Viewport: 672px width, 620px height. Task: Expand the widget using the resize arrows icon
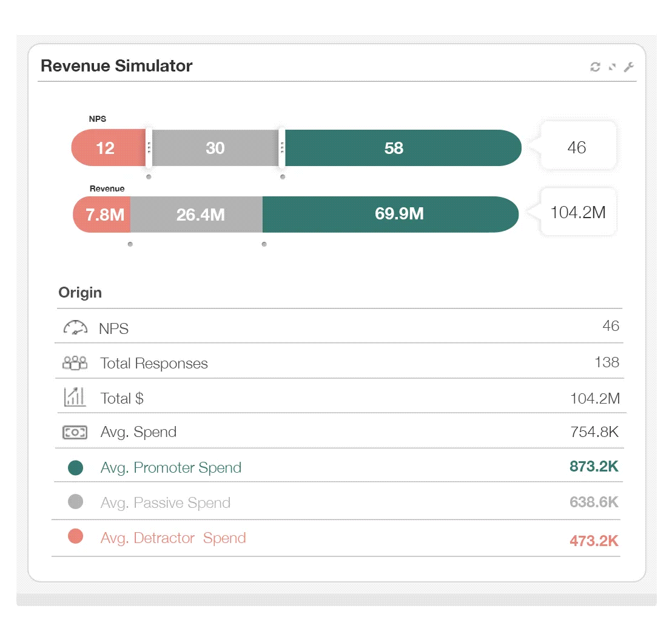pos(611,67)
